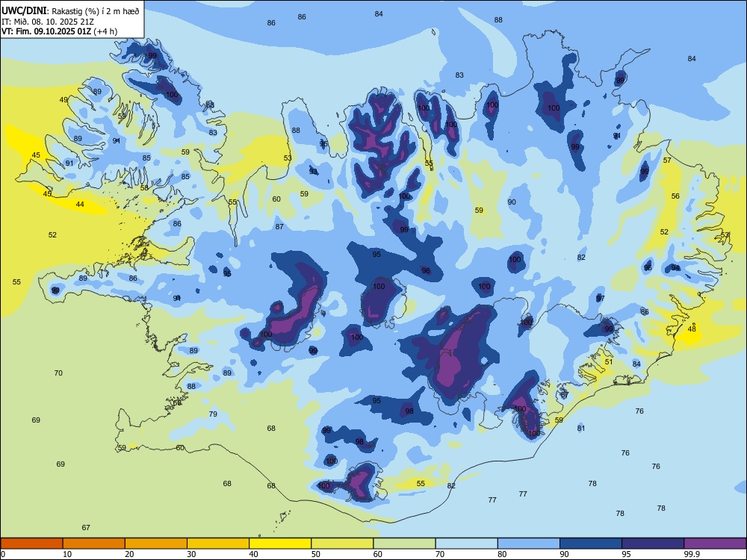Click the 67 humidity value on the map
747x560 pixels.
86,527
